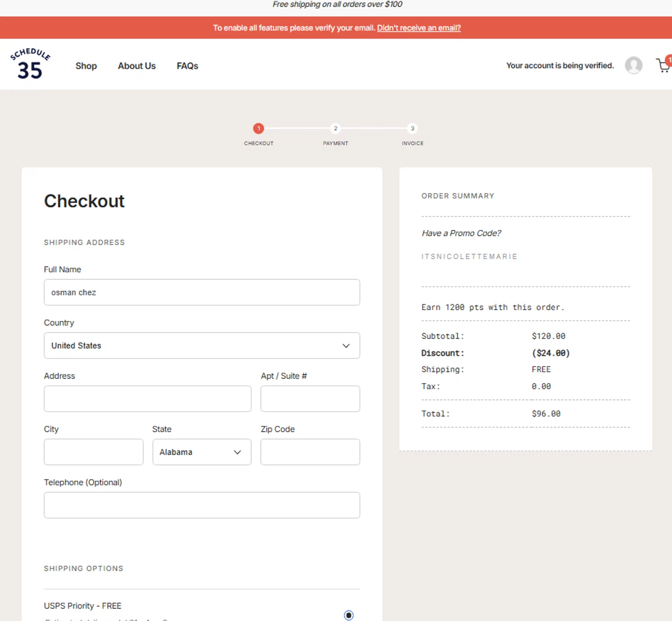
Task: Open the shopping cart icon
Action: click(663, 65)
